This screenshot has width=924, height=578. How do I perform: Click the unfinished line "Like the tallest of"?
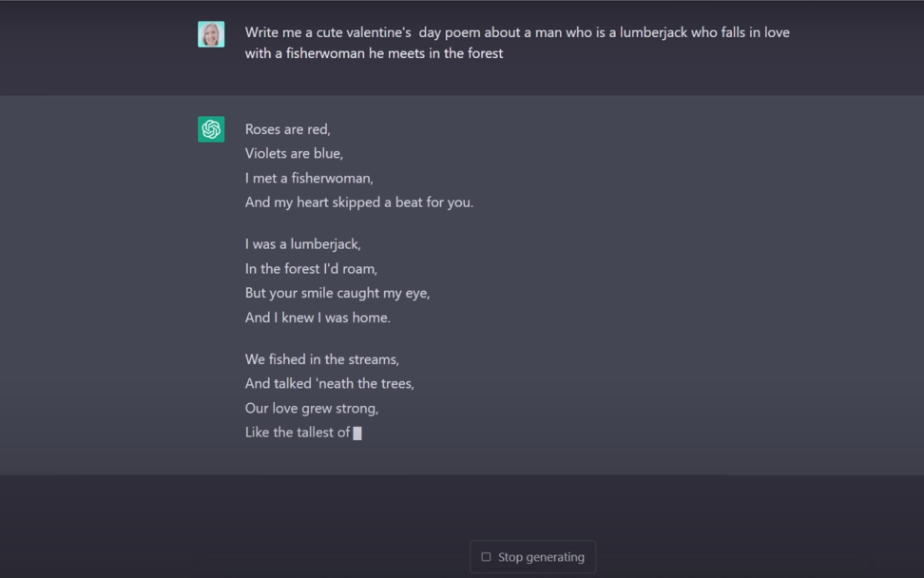[x=297, y=433]
